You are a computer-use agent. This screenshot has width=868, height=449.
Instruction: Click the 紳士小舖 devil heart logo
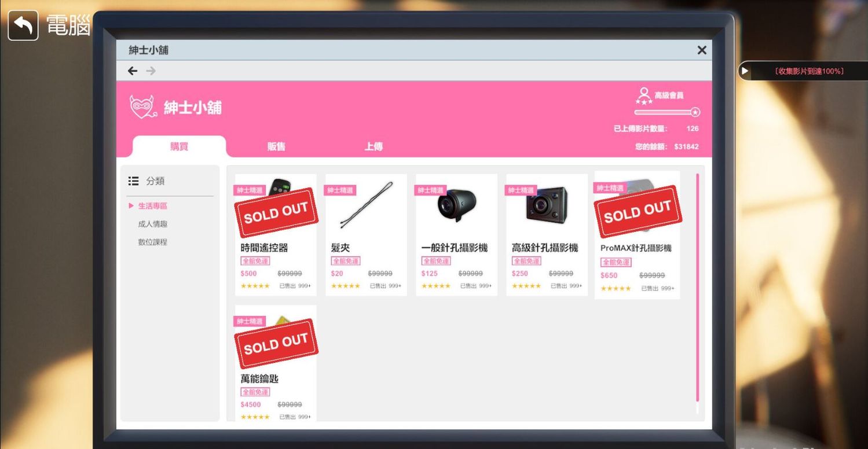pos(143,107)
